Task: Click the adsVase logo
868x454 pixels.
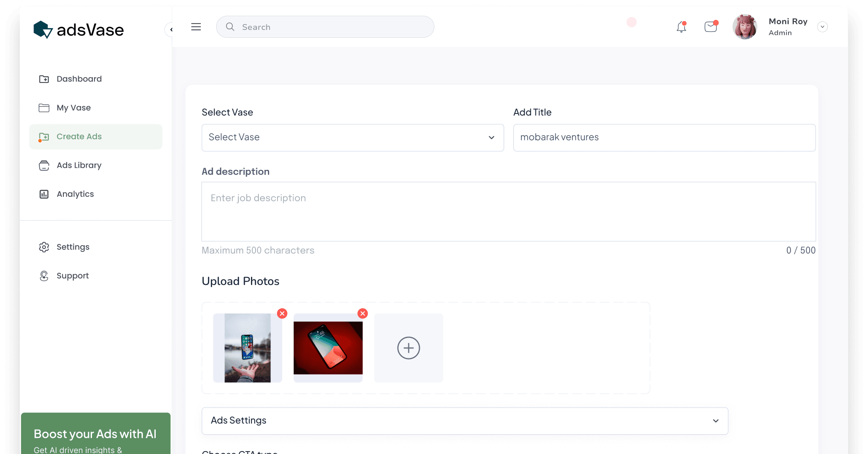Action: coord(78,29)
